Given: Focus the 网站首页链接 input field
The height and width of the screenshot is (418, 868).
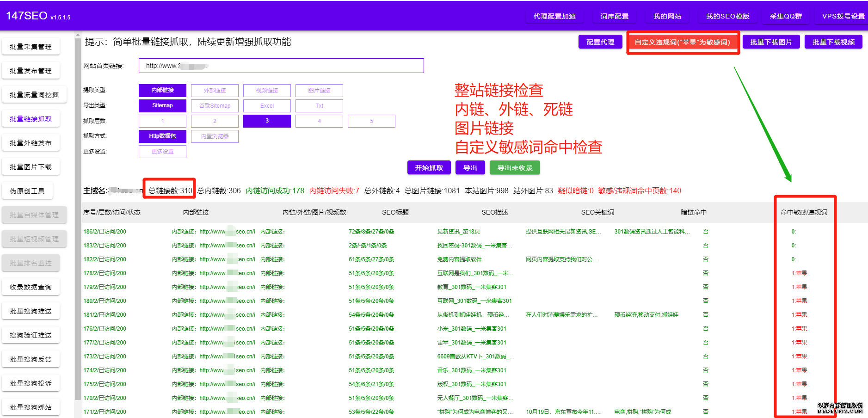Looking at the screenshot, I should click(281, 66).
